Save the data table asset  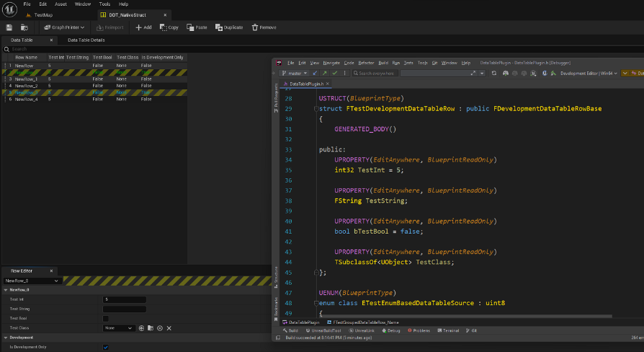pos(9,27)
